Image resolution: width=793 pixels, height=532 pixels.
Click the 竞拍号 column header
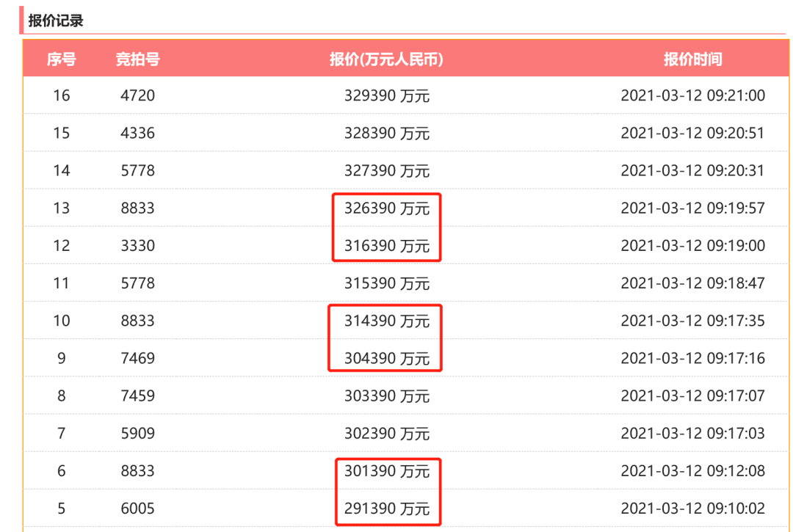[137, 59]
